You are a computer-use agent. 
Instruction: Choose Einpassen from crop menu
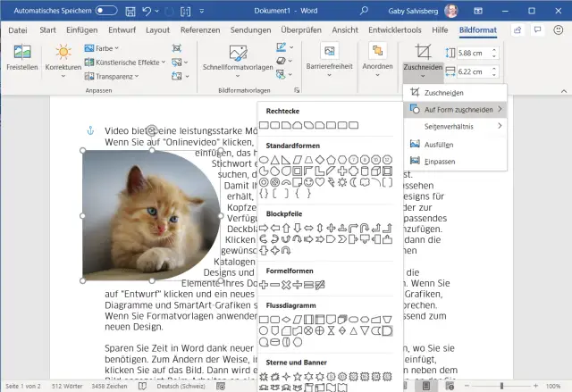pyautogui.click(x=440, y=161)
